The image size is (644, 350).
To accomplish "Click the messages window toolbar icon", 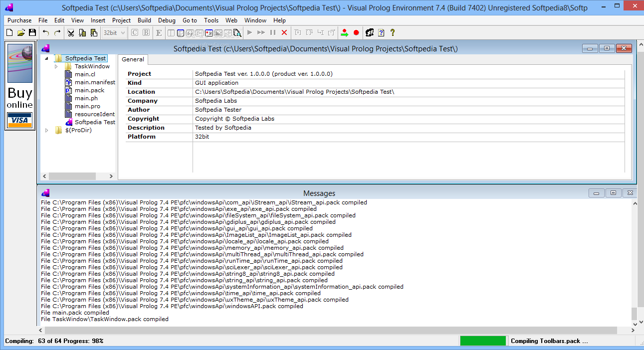I will (181, 33).
